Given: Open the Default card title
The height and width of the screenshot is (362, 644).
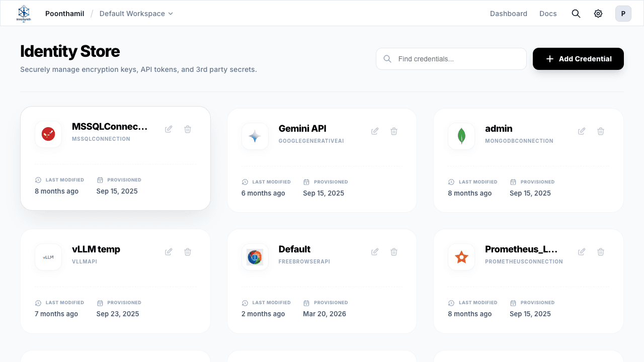Looking at the screenshot, I should pos(294,249).
